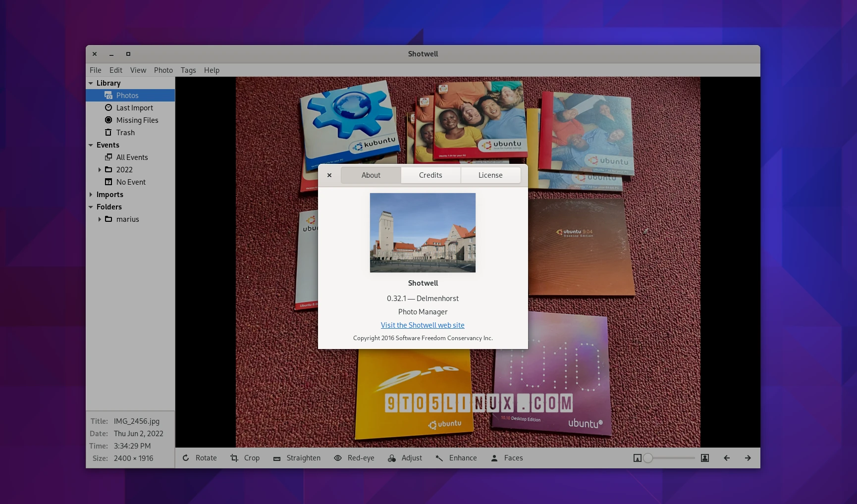Screen dimensions: 857x504
Task: Expand the 2022 events folder
Action: point(100,170)
